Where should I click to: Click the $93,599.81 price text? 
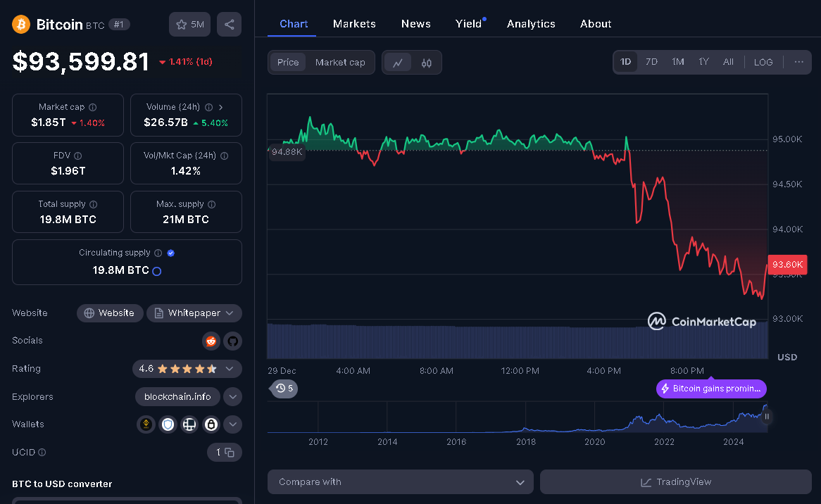pyautogui.click(x=81, y=62)
